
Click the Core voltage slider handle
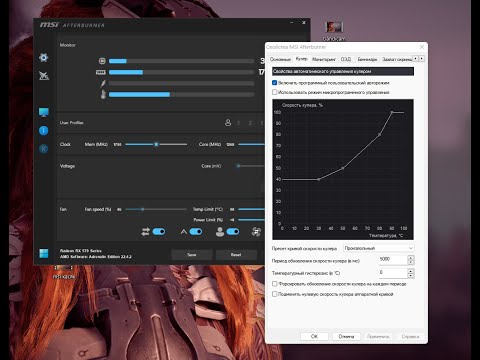point(238,166)
